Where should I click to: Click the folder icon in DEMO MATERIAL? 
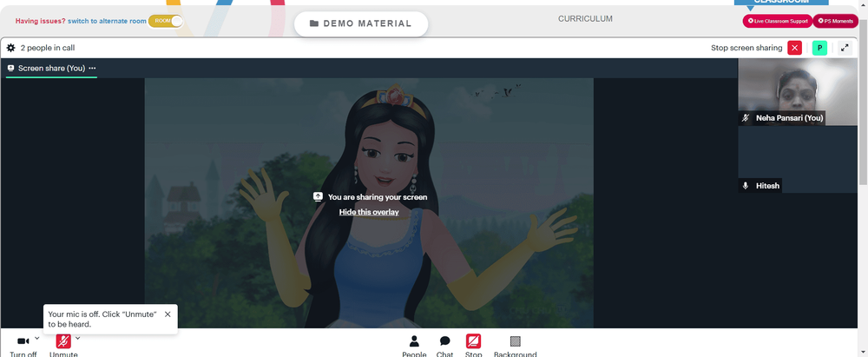314,23
